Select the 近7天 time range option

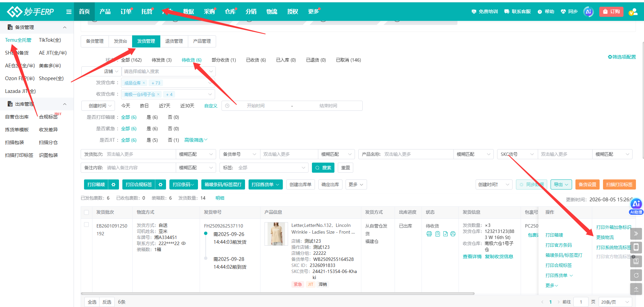[x=165, y=106]
